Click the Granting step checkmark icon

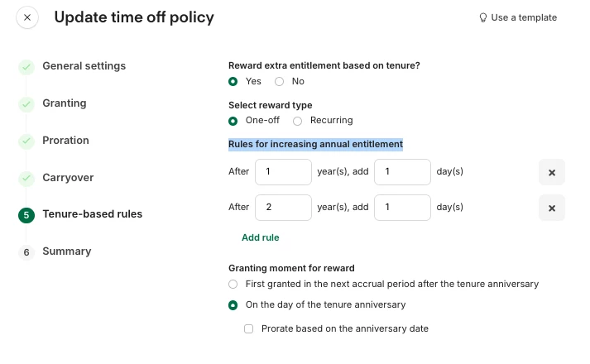tap(26, 104)
